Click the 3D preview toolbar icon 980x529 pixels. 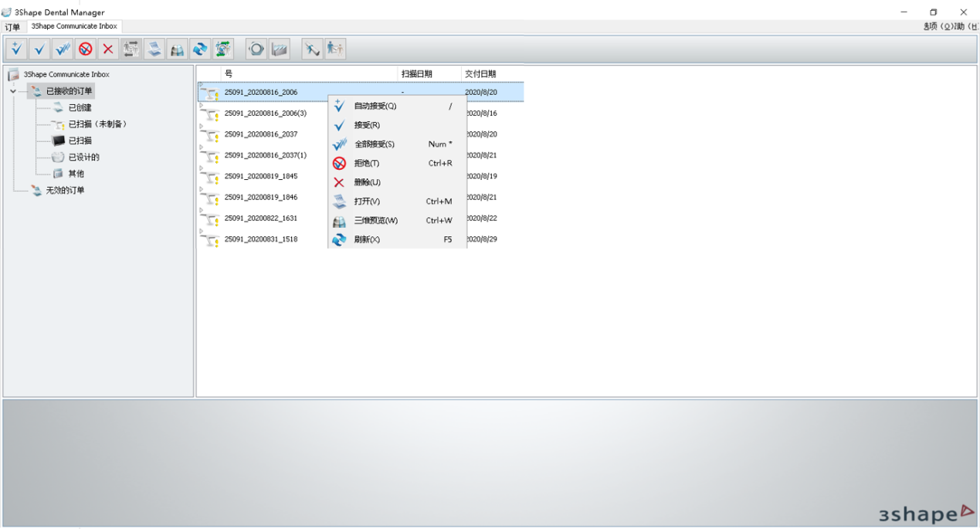(x=177, y=49)
